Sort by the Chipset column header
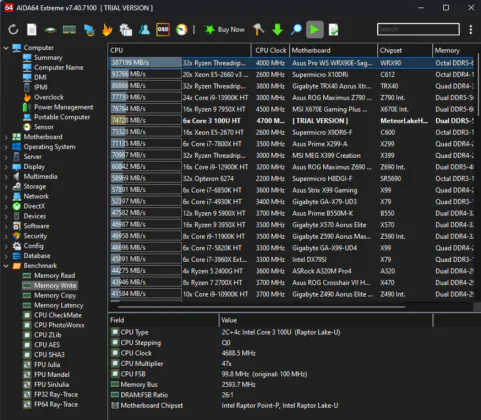This screenshot has width=481, height=420. click(405, 50)
